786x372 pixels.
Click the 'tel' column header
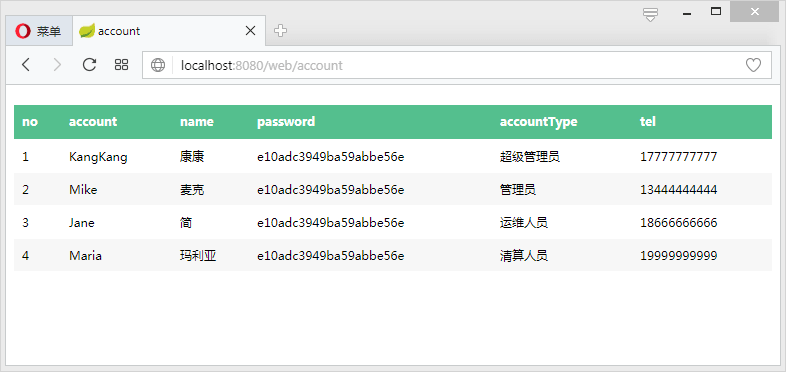coord(648,122)
